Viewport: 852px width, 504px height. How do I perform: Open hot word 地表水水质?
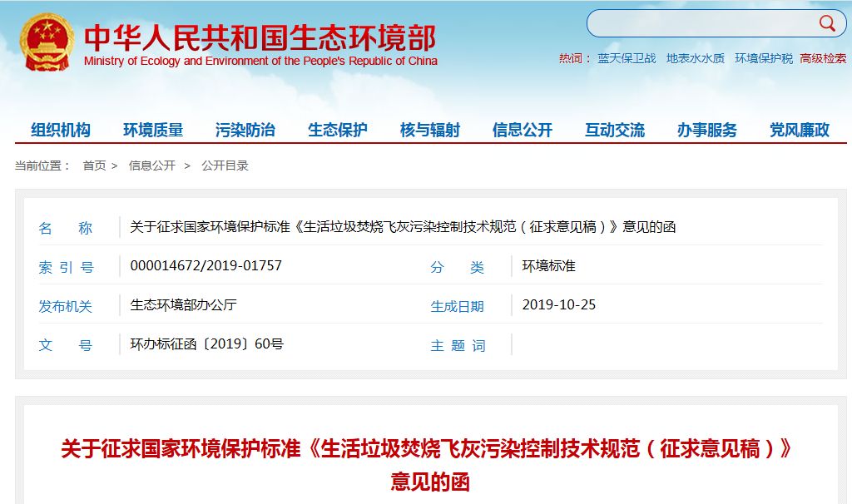pyautogui.click(x=696, y=59)
